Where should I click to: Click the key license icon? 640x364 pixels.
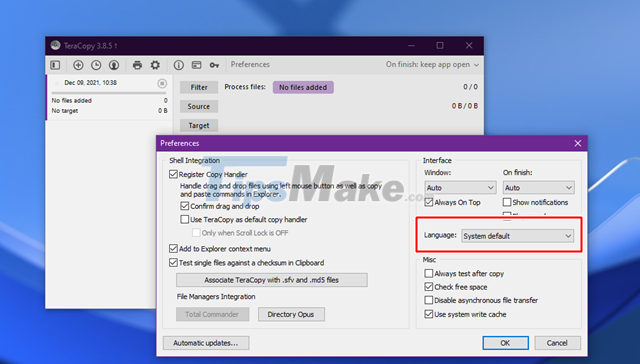point(214,65)
